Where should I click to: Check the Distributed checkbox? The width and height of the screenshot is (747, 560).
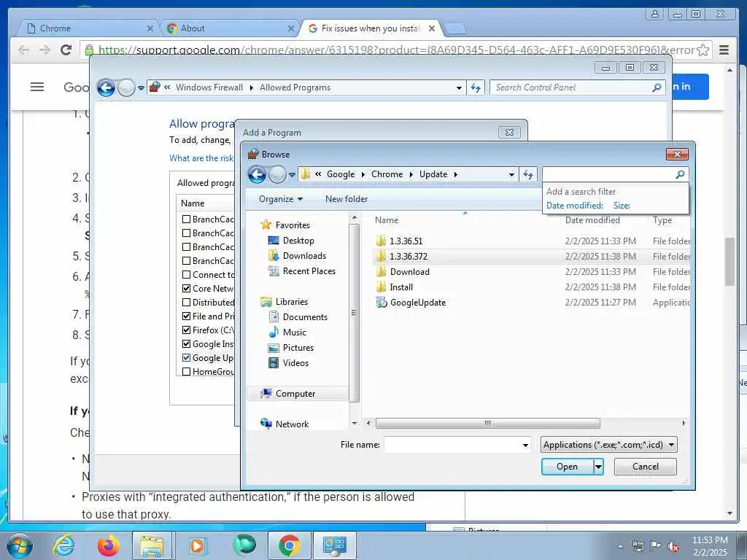click(186, 303)
